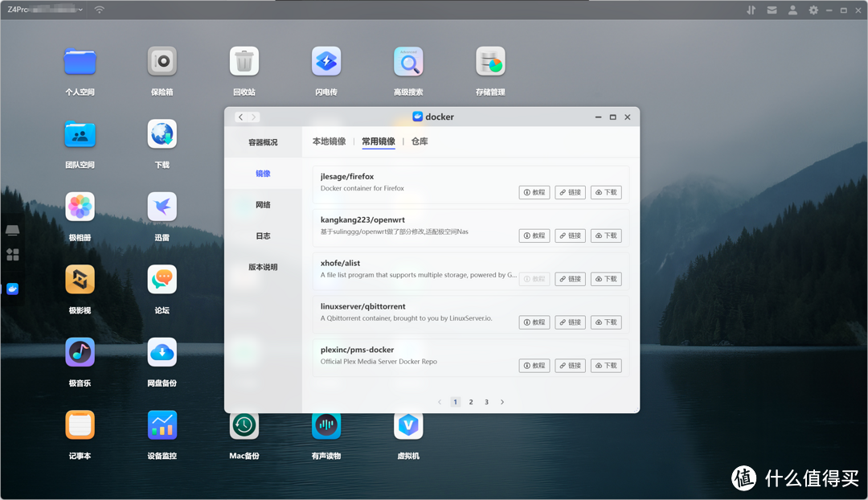Click the 链接 button for xhofe/alist
868x500 pixels.
click(570, 280)
